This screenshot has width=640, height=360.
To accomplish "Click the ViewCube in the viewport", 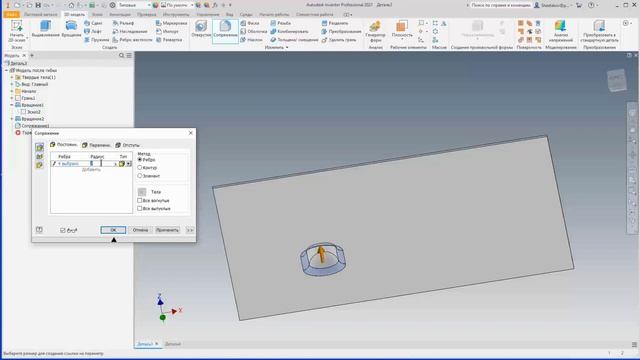I will 616,80.
